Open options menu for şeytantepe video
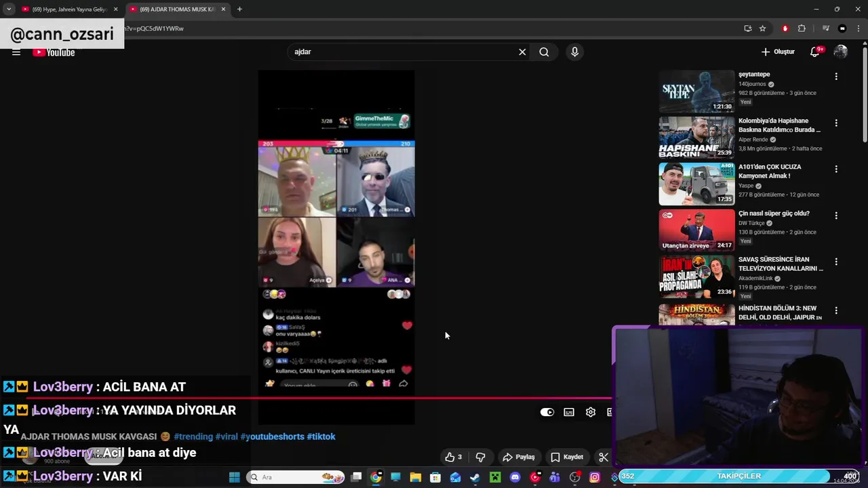 [x=836, y=77]
